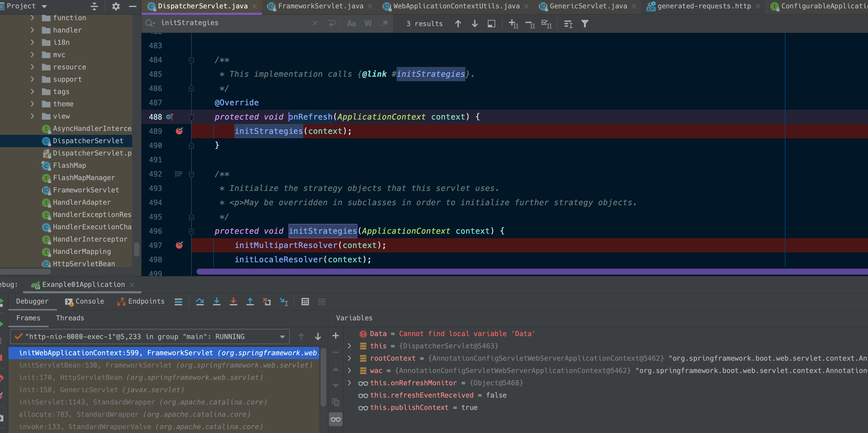Click Step Over debugger icon
This screenshot has width=868, height=433.
(200, 301)
